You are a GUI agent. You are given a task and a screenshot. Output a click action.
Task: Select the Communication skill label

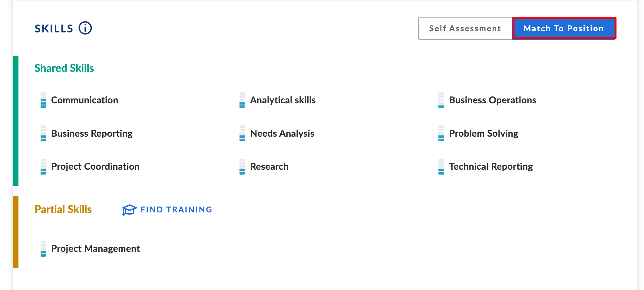coord(84,100)
